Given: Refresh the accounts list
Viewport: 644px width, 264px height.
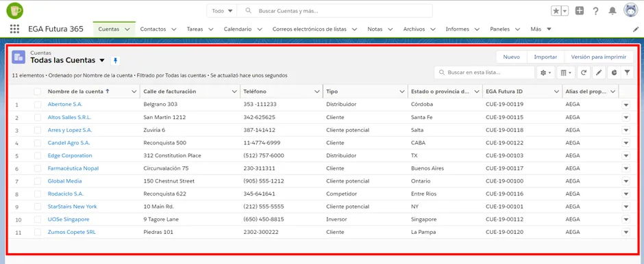Looking at the screenshot, I should (584, 72).
